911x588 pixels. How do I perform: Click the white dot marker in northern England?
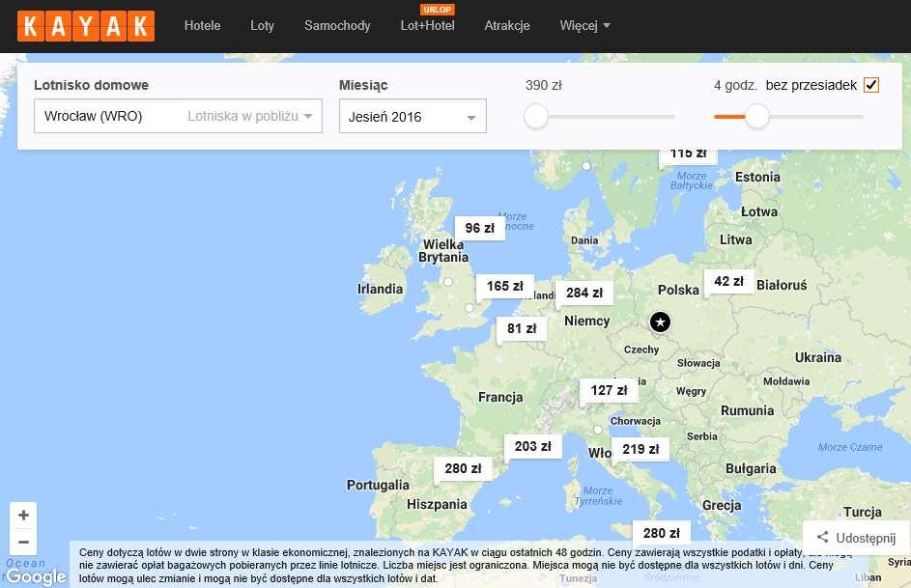tap(448, 282)
